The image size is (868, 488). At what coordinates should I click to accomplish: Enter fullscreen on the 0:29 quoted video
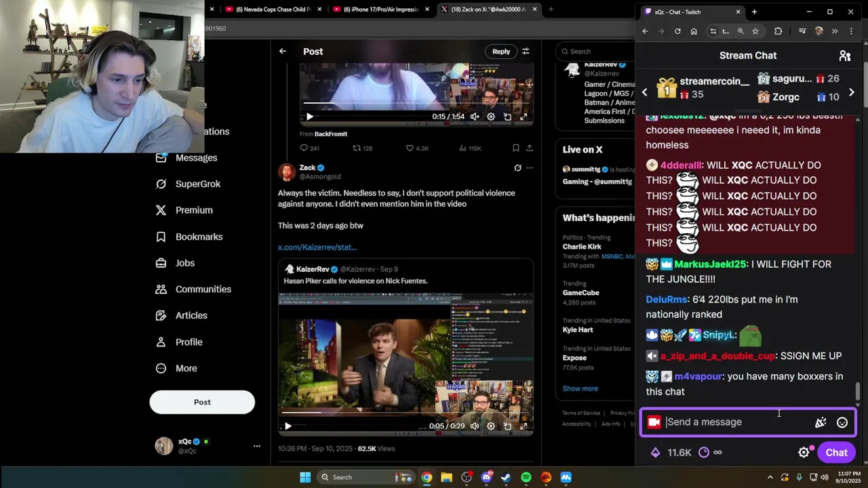point(524,426)
